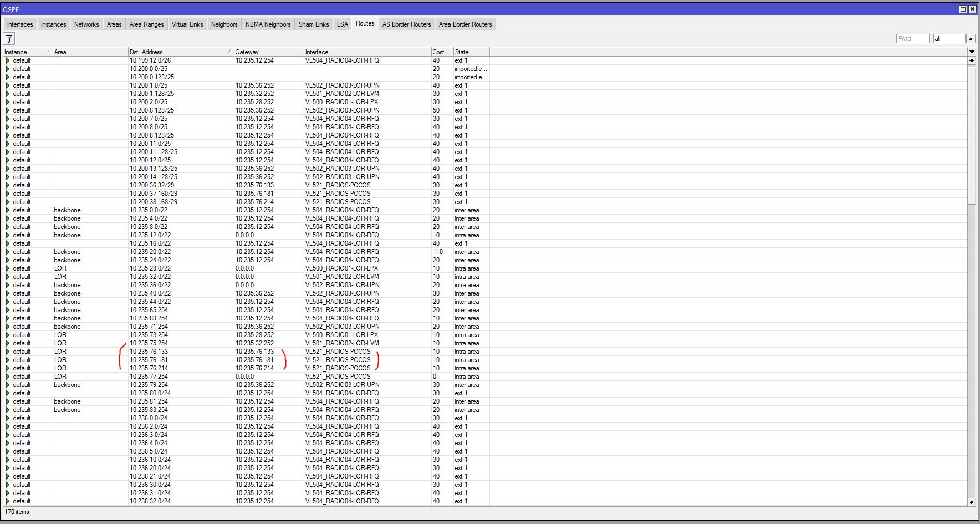The height and width of the screenshot is (524, 980).
Task: Select the route icon for 10.235.12.0/22
Action: point(8,235)
